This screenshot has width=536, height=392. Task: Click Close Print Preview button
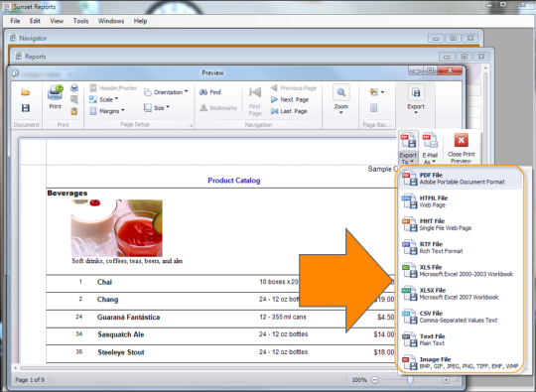tap(461, 148)
